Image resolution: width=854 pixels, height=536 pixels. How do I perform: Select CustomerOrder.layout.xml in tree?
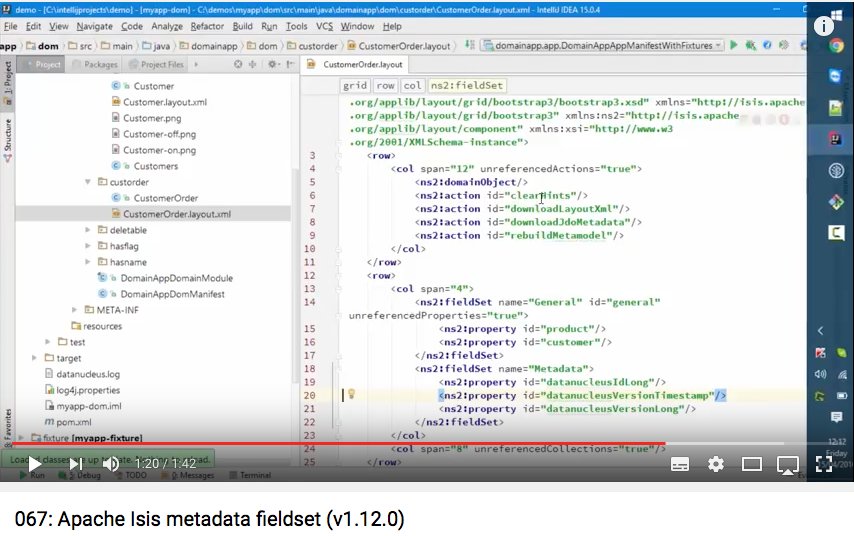[x=176, y=214]
